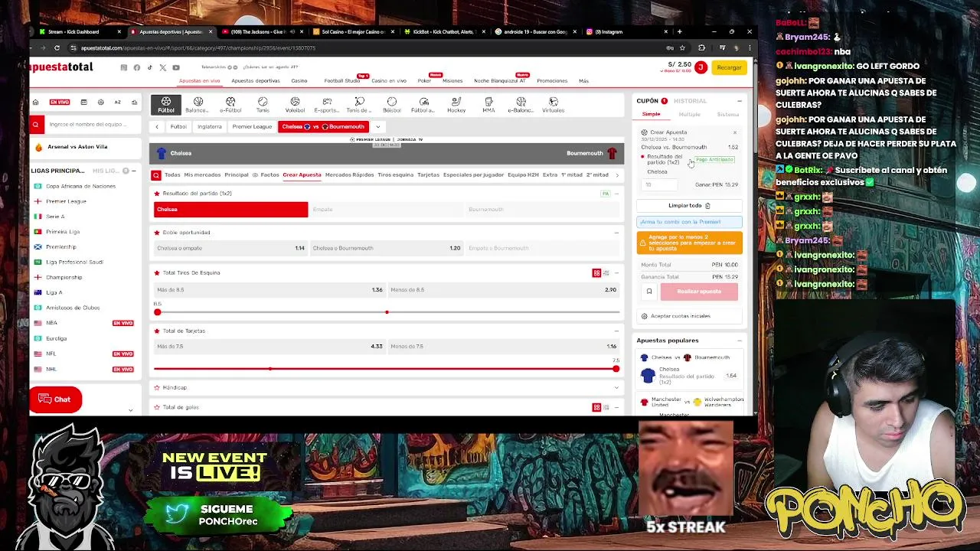Collapse the Apuestas populares panel
Screen dimensions: 980x551
pos(740,341)
